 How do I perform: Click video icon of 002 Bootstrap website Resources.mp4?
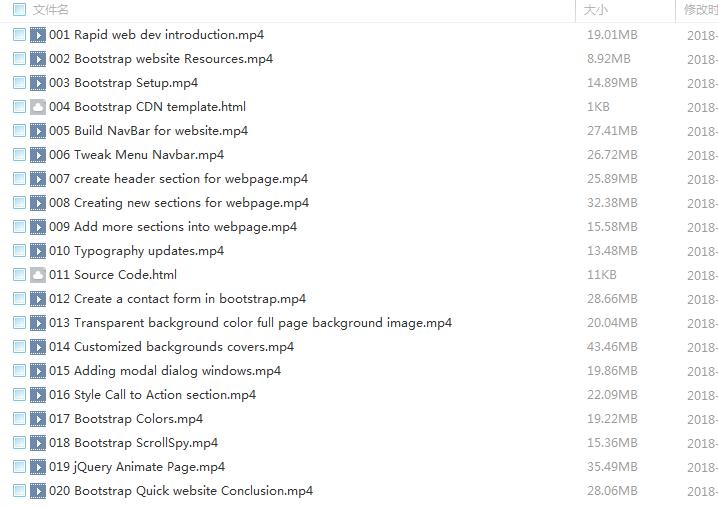[x=38, y=59]
